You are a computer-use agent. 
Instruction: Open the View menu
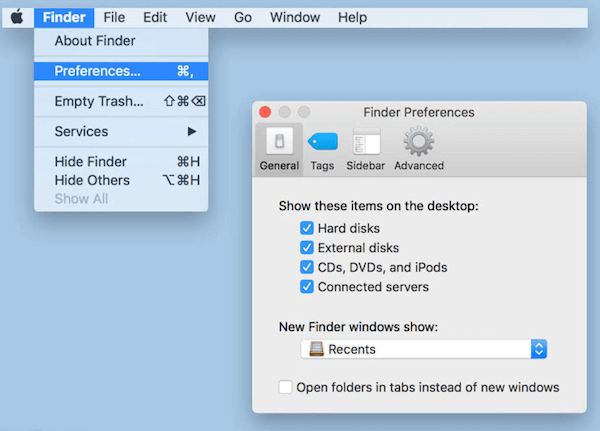pyautogui.click(x=201, y=18)
